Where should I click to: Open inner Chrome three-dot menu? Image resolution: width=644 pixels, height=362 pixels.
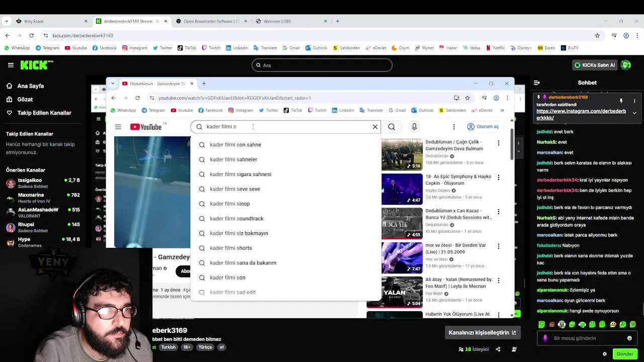pos(507,98)
